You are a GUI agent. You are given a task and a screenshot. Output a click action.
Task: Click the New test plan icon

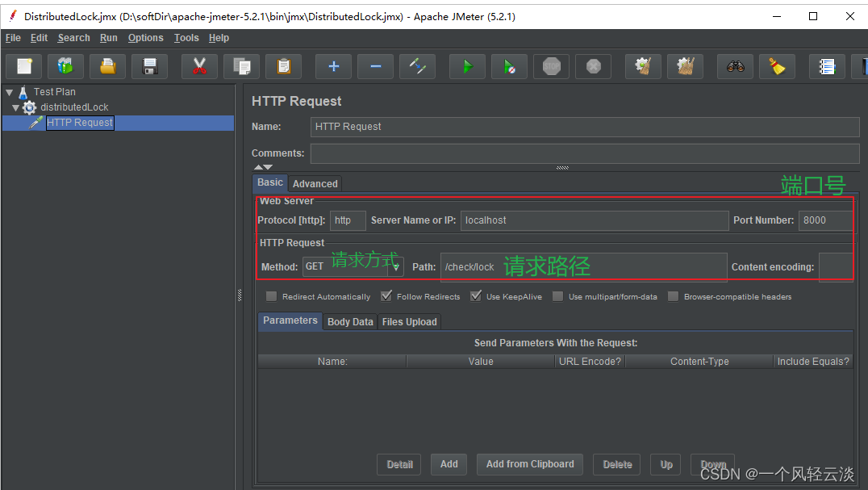tap(24, 67)
